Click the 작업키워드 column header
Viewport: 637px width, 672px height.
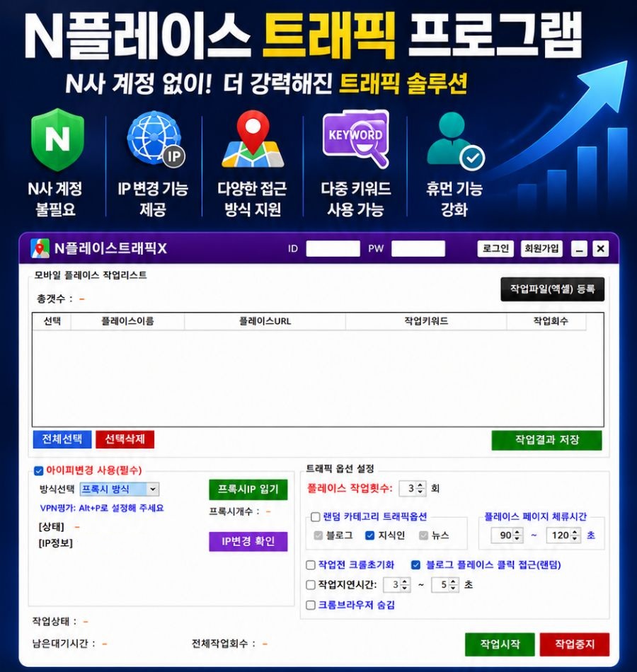tap(426, 321)
